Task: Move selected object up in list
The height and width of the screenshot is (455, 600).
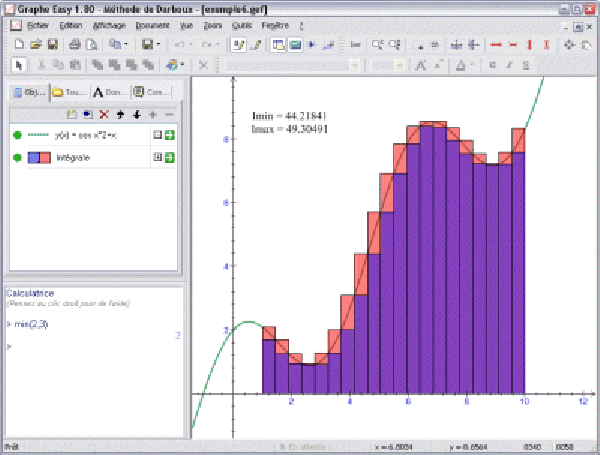Action: [120, 115]
